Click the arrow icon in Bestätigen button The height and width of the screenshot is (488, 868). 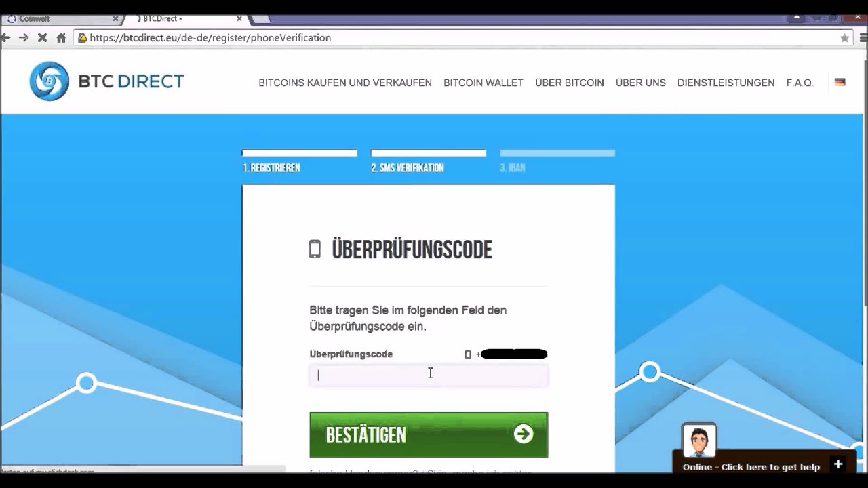click(x=524, y=434)
